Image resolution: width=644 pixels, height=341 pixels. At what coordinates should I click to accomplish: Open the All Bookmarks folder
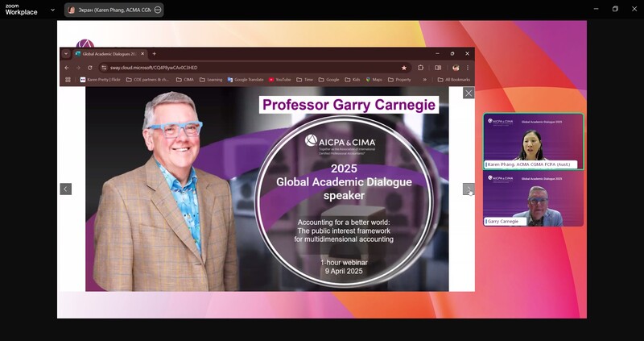[x=454, y=80]
